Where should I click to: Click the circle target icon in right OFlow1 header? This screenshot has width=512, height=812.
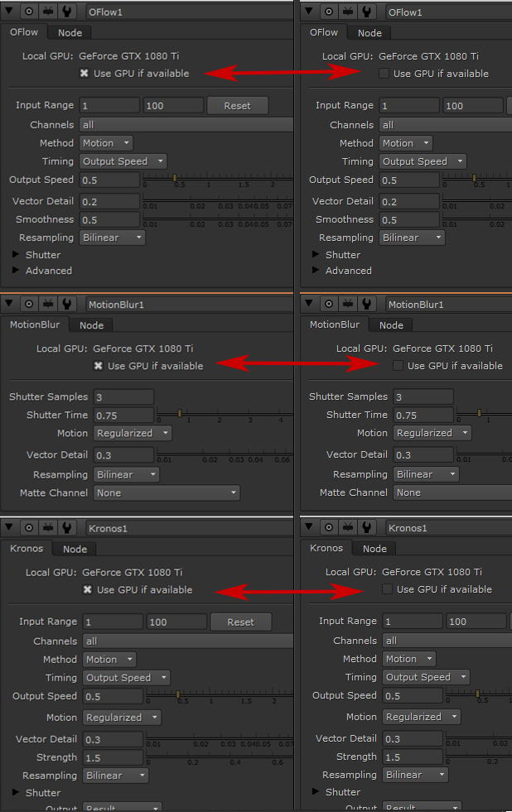pos(330,12)
